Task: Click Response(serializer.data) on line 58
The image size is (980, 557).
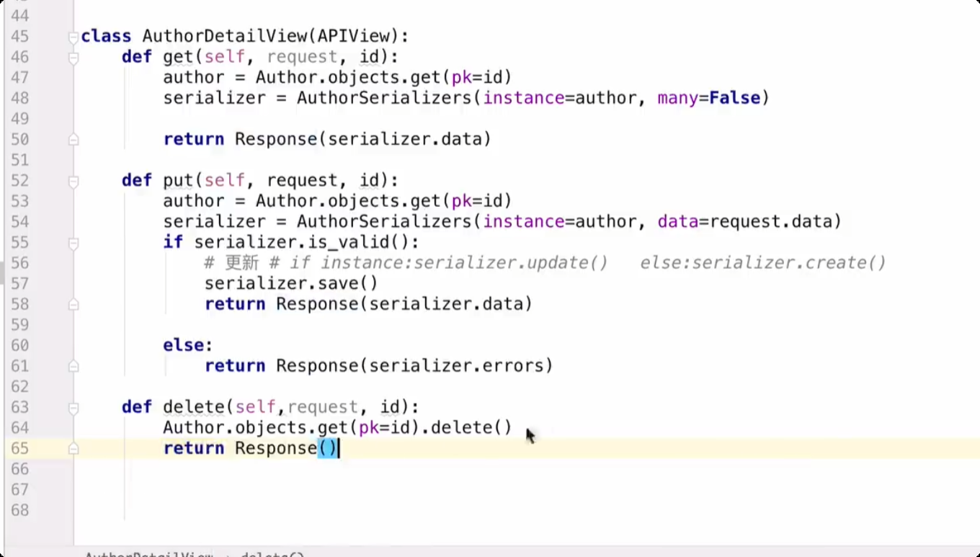Action: 404,304
